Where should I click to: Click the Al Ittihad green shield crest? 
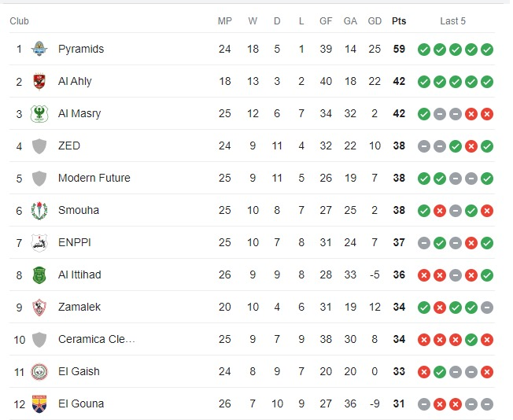39,274
